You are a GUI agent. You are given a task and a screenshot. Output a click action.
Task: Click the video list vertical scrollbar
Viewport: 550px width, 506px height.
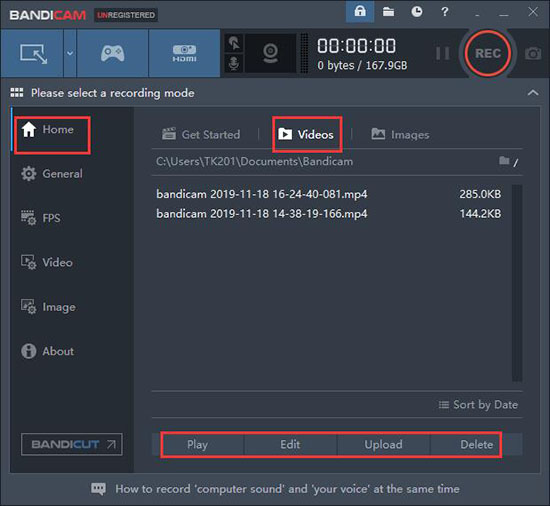517,283
